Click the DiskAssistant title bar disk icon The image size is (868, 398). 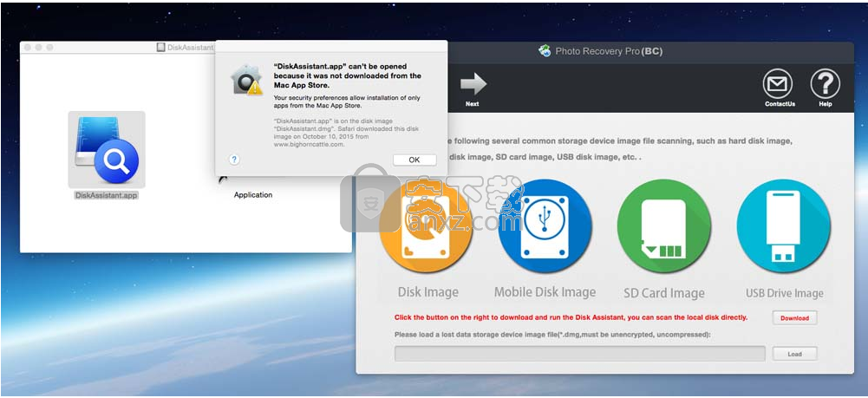(160, 48)
